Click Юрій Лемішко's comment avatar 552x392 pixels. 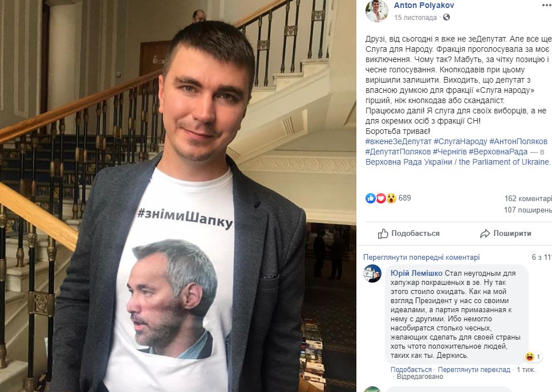point(372,273)
